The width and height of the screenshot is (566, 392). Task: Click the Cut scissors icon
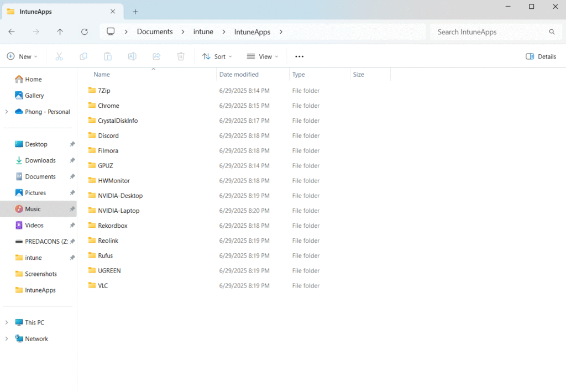coord(59,56)
